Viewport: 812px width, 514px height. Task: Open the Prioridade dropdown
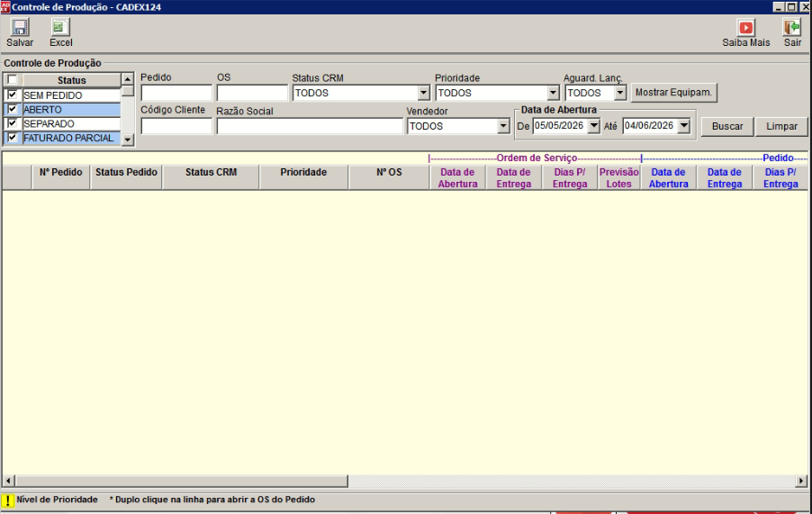(x=553, y=94)
